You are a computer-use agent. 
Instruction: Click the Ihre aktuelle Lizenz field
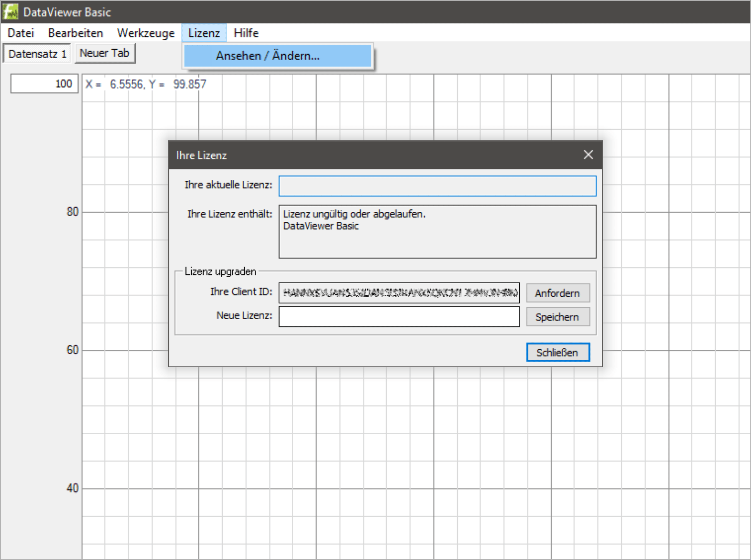pos(437,186)
